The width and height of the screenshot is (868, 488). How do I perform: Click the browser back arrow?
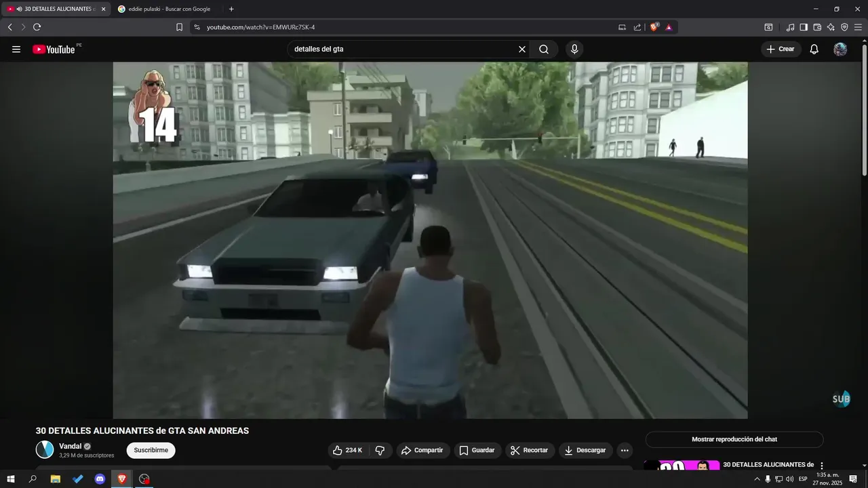tap(9, 27)
